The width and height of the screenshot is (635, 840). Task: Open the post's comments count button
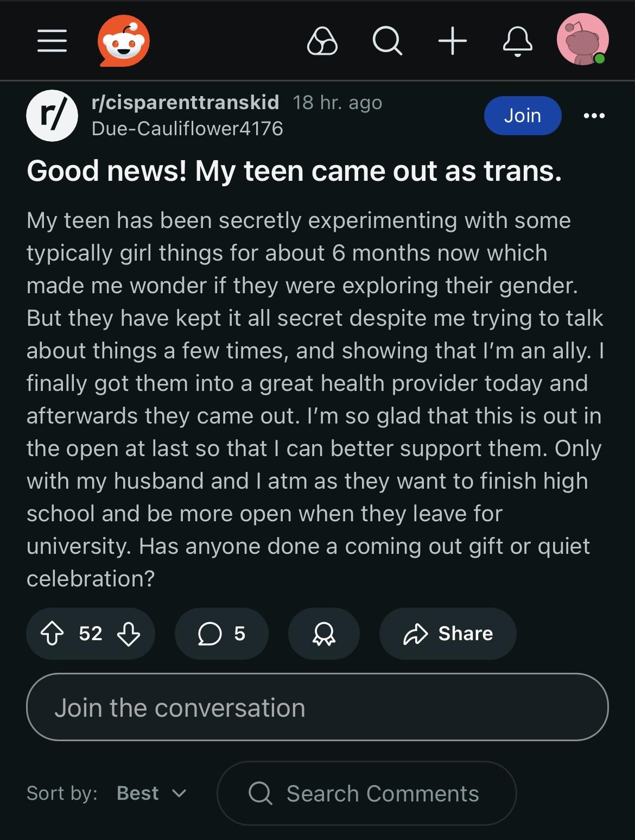pos(221,634)
